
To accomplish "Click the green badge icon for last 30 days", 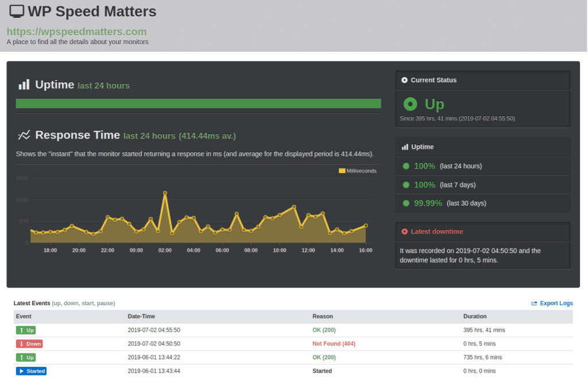I will pos(406,203).
